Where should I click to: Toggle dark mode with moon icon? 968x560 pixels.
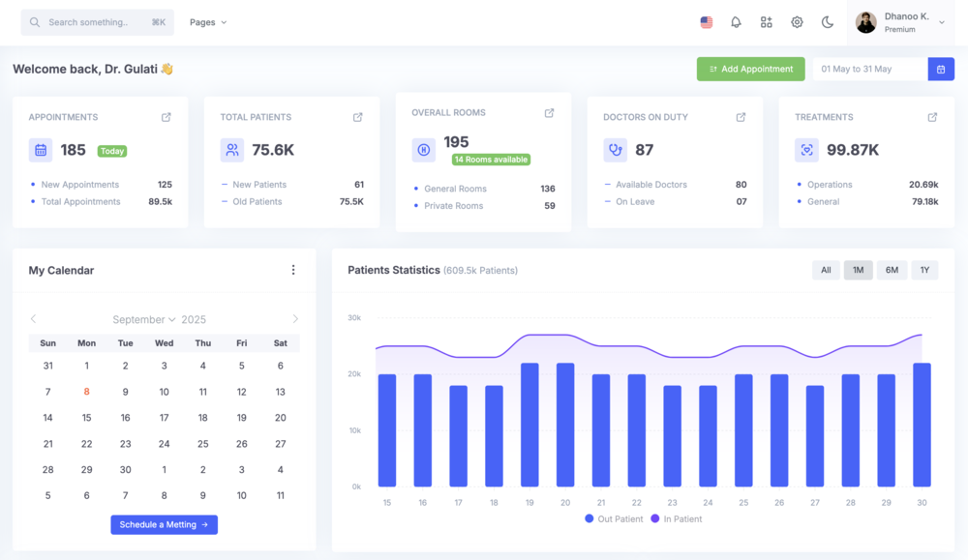click(828, 22)
